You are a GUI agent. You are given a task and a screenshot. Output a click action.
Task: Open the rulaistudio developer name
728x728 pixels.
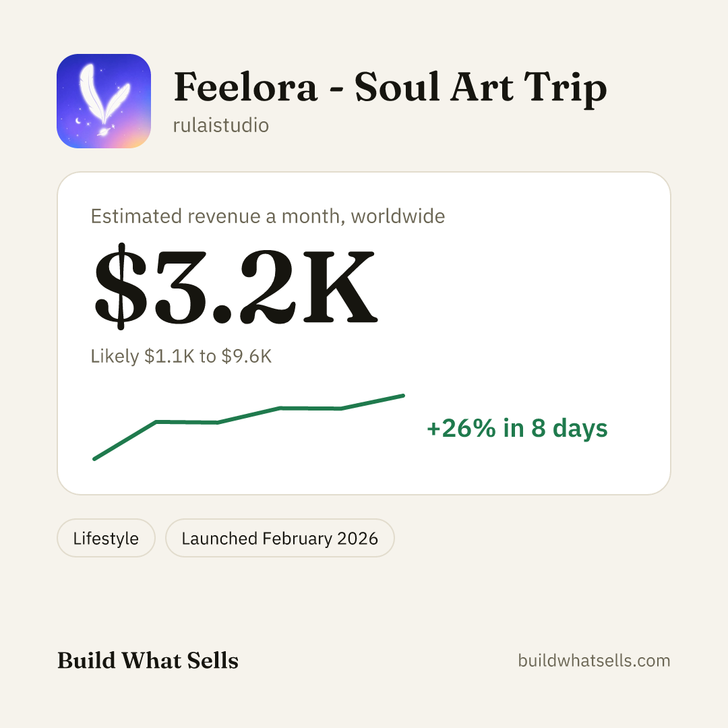pyautogui.click(x=221, y=126)
